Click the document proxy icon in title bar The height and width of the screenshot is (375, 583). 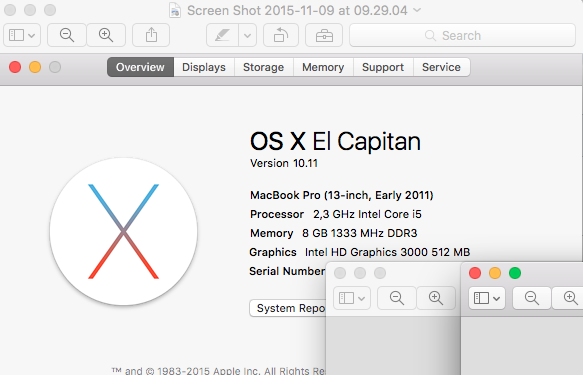[175, 10]
